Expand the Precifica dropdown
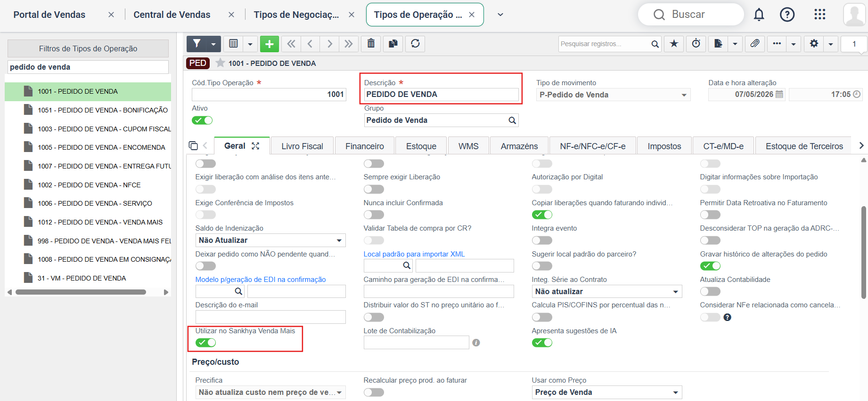This screenshot has height=401, width=868. pos(270,392)
